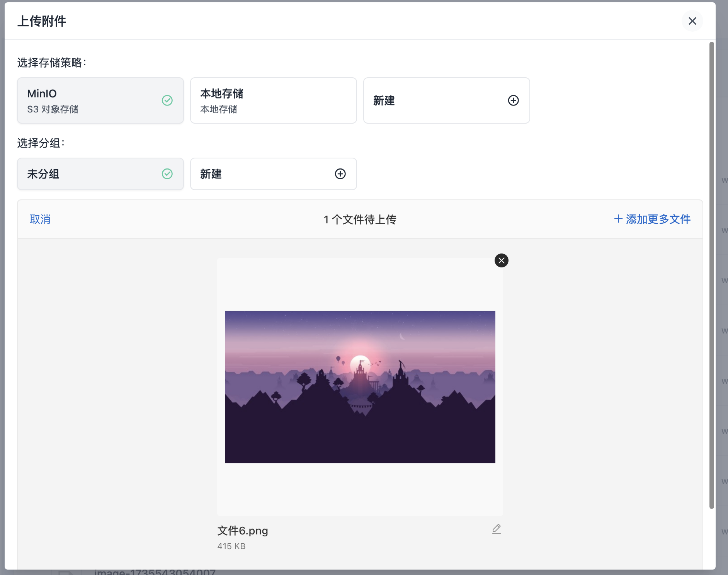
Task: Choose the 本地存储 storage policy
Action: click(274, 100)
